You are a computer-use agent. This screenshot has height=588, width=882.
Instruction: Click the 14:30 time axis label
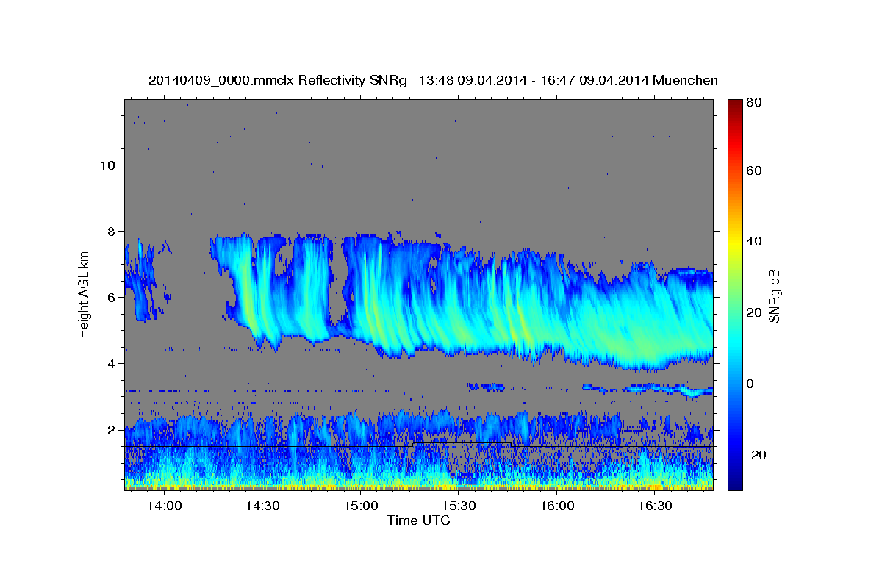pyautogui.click(x=262, y=506)
